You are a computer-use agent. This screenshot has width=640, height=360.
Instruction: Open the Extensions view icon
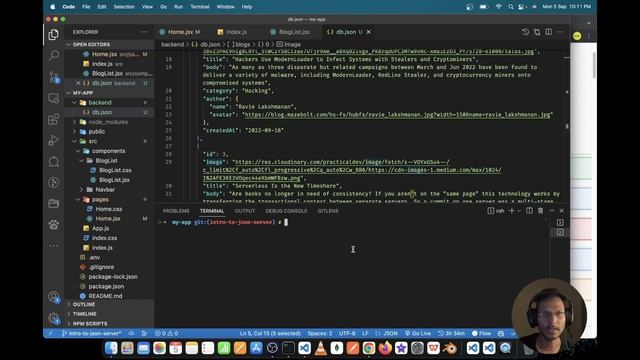point(53,119)
